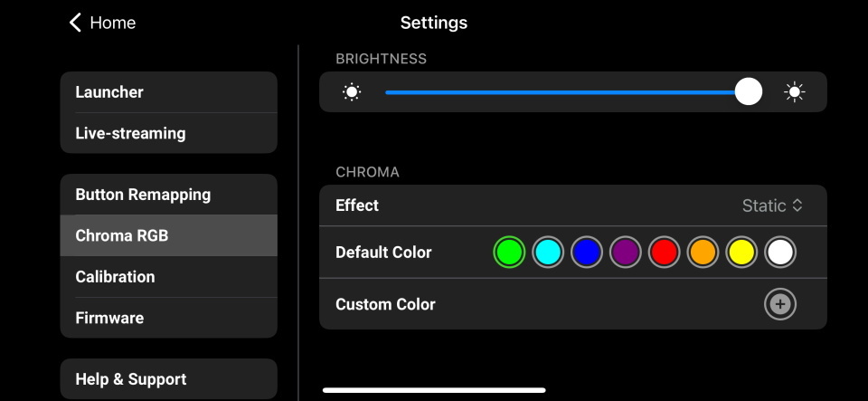Open the Launcher settings section

[168, 92]
